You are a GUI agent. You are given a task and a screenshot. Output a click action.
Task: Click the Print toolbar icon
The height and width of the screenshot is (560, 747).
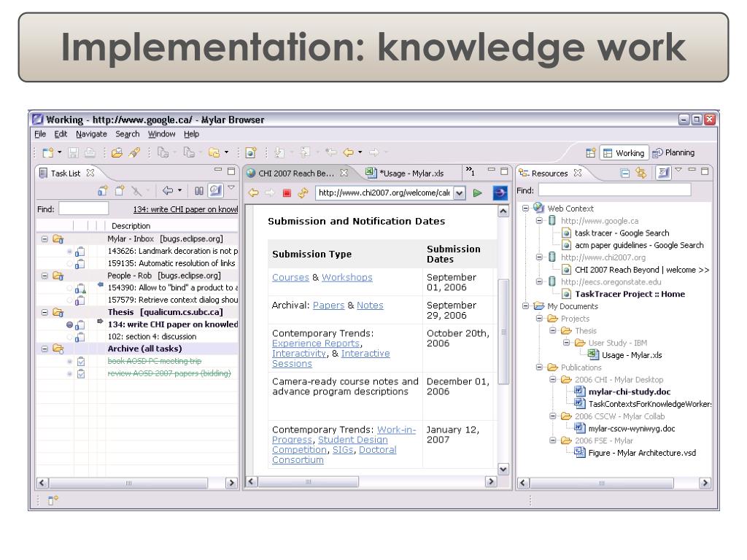coord(90,153)
